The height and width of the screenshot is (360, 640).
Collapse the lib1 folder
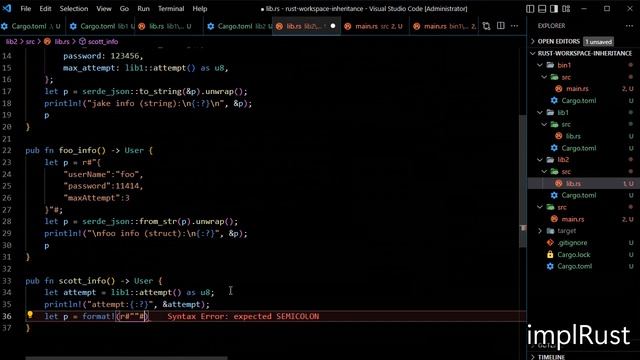point(563,113)
